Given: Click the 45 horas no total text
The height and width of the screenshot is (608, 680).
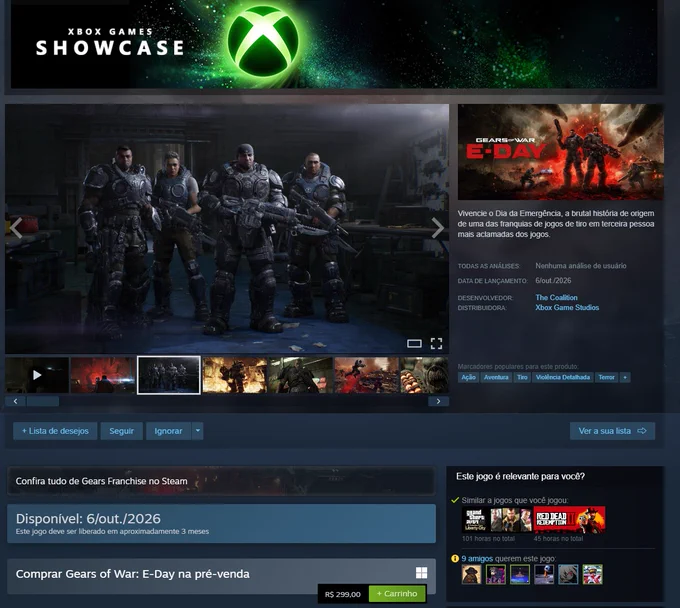Looking at the screenshot, I should [559, 539].
